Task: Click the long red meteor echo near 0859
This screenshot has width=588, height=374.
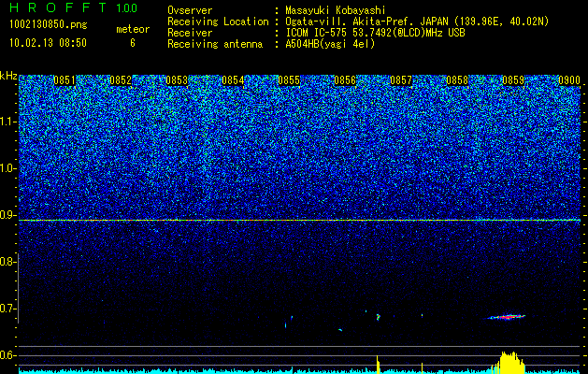Action: 507,317
